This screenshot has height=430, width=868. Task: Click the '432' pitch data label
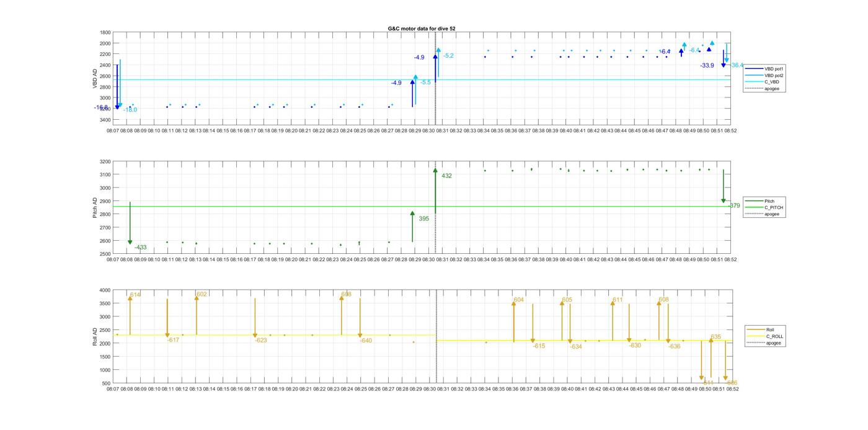click(x=446, y=176)
